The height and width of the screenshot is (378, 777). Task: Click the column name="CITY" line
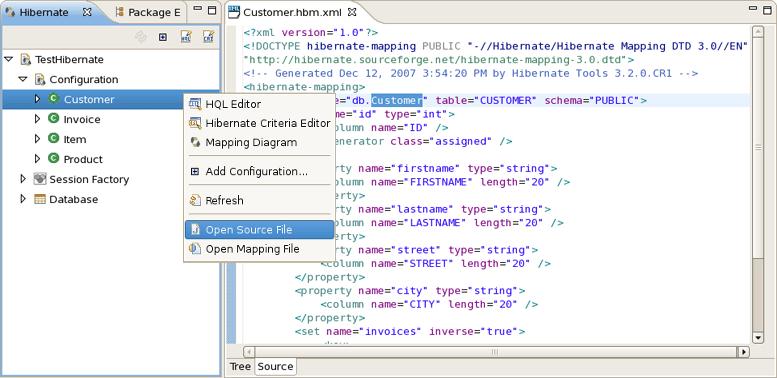point(429,304)
